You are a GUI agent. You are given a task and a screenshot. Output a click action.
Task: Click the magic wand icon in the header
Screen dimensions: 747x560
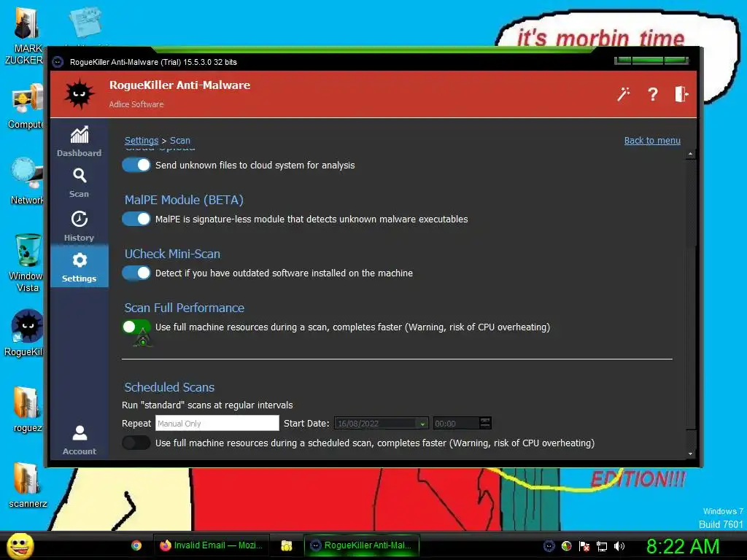(x=624, y=94)
